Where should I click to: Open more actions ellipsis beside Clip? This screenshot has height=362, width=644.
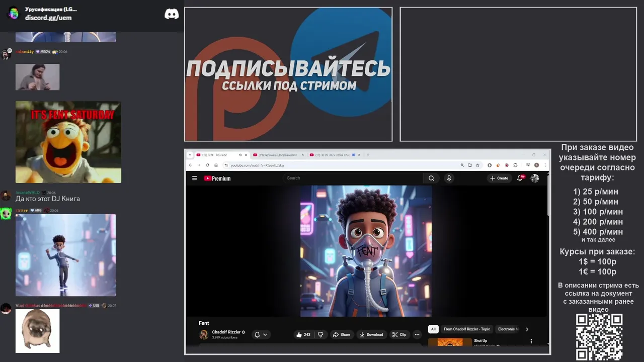point(417,334)
